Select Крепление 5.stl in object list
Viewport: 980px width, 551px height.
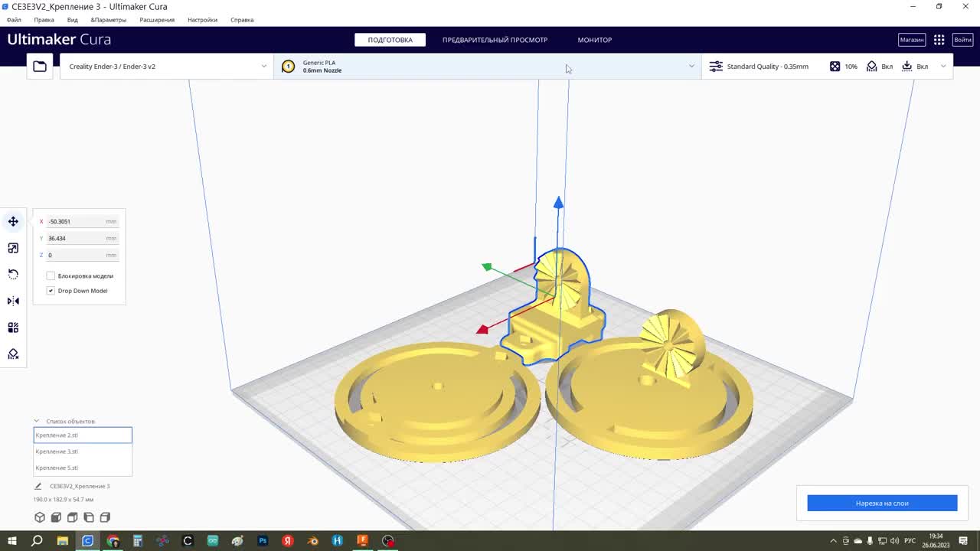[x=83, y=468]
